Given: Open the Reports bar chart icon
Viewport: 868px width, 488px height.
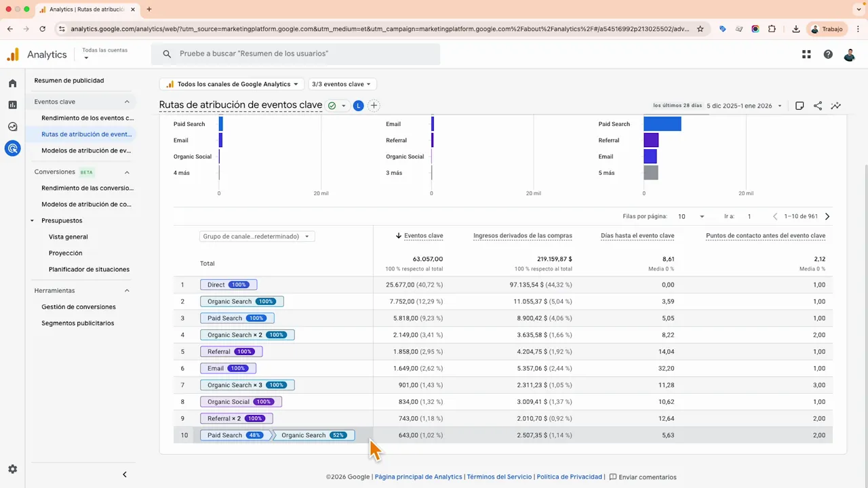Looking at the screenshot, I should (x=12, y=105).
